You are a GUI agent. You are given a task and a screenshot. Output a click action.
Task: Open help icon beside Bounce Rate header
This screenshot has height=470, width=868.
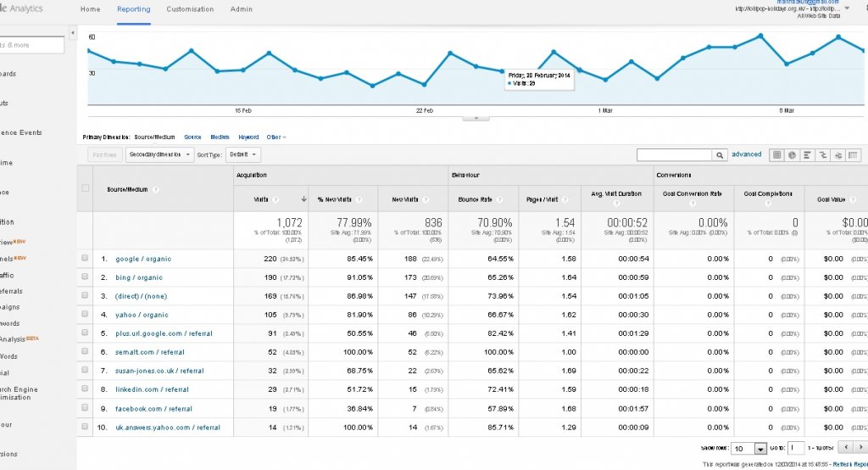pos(499,199)
